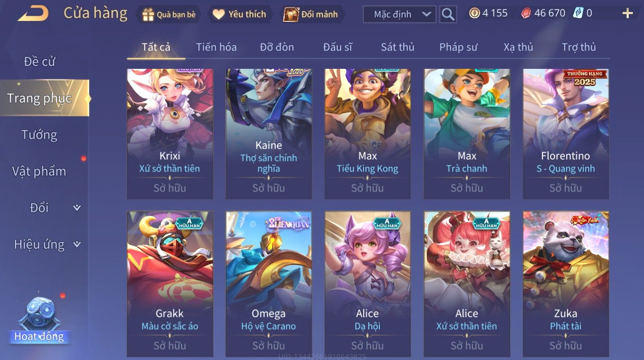Switch to the Pháp sư tab
The height and width of the screenshot is (360, 644).
(x=458, y=47)
